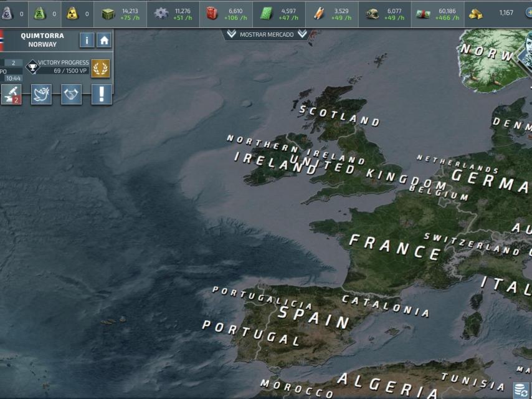Click the exclamation mark alerts icon
This screenshot has width=532, height=399.
[101, 94]
